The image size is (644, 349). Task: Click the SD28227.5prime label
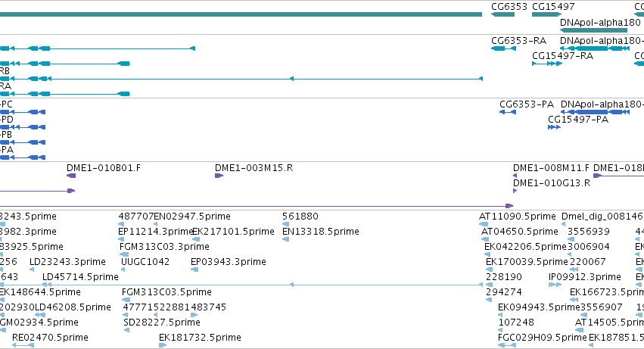click(162, 323)
